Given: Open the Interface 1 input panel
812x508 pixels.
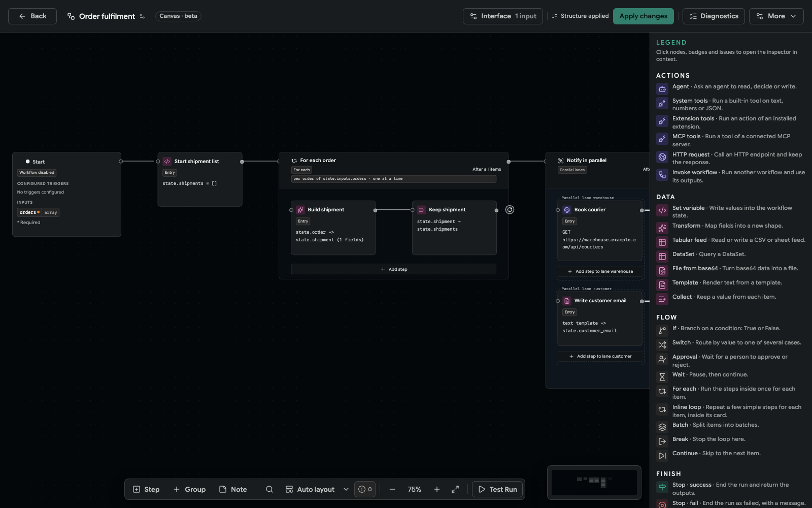Looking at the screenshot, I should tap(503, 16).
